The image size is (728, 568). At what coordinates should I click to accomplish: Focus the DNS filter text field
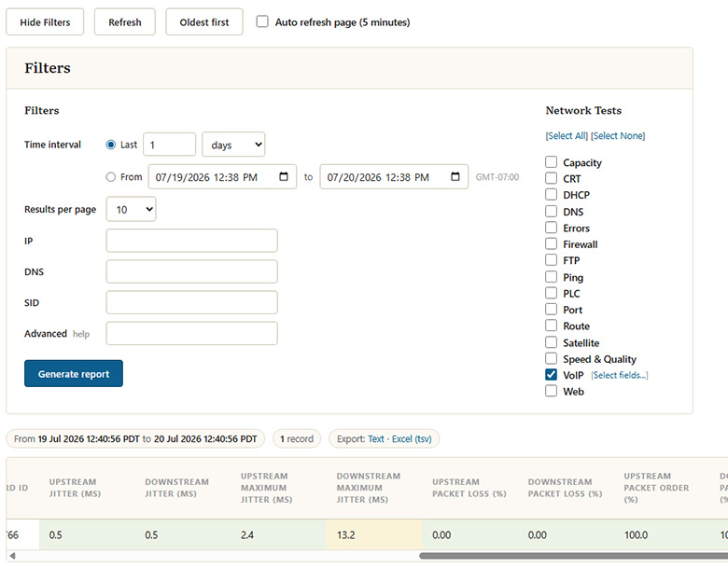pos(191,271)
